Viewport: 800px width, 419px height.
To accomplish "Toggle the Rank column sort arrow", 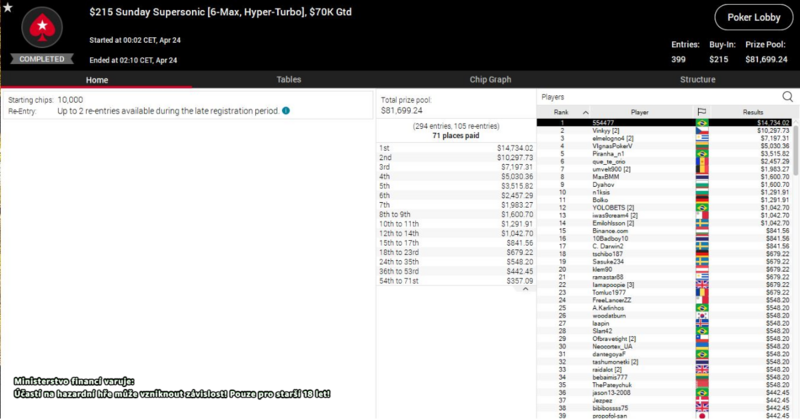I will (x=585, y=112).
